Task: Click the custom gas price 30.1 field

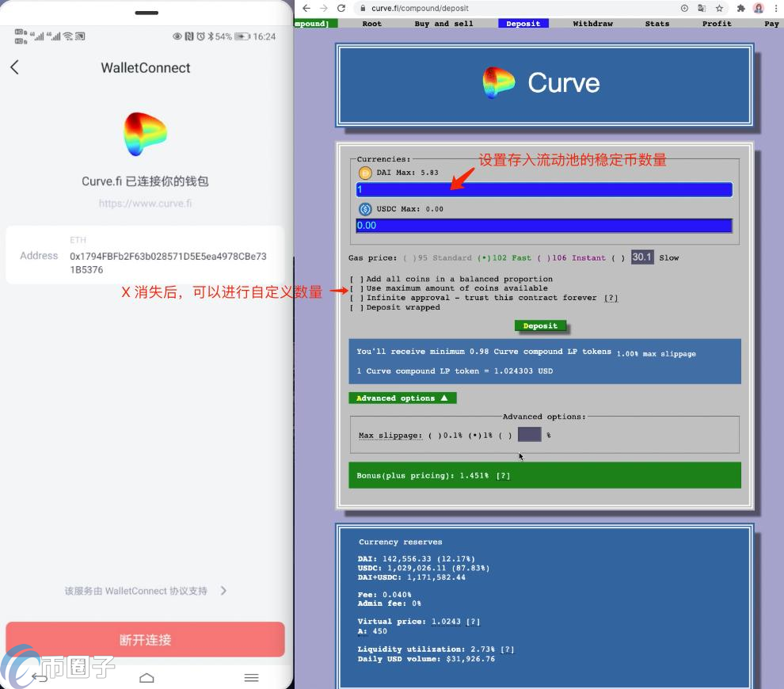Action: pyautogui.click(x=642, y=257)
